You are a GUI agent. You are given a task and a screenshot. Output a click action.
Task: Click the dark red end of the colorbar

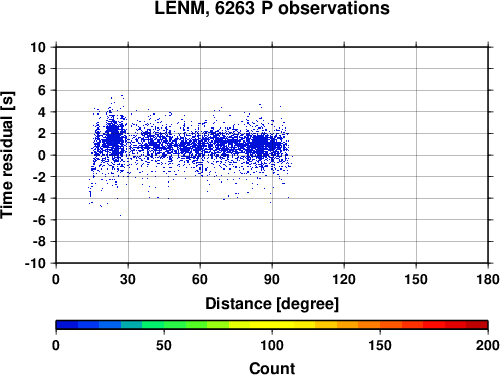(x=477, y=325)
